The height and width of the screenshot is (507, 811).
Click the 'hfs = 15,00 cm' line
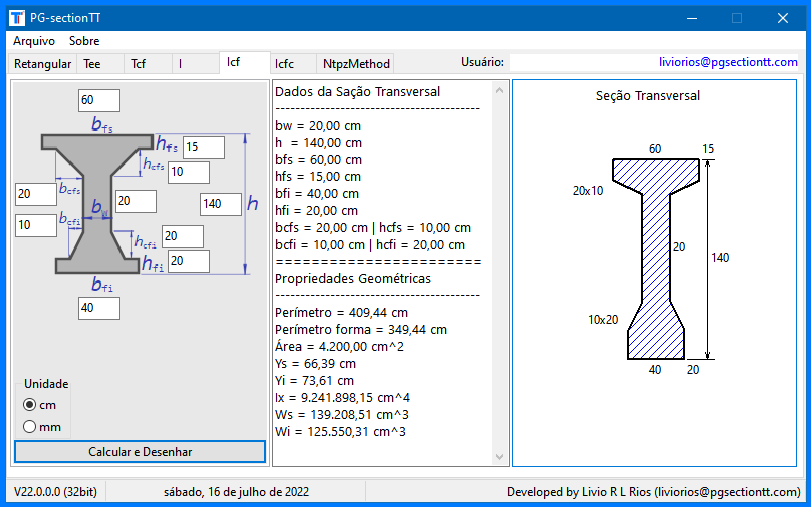coord(318,177)
